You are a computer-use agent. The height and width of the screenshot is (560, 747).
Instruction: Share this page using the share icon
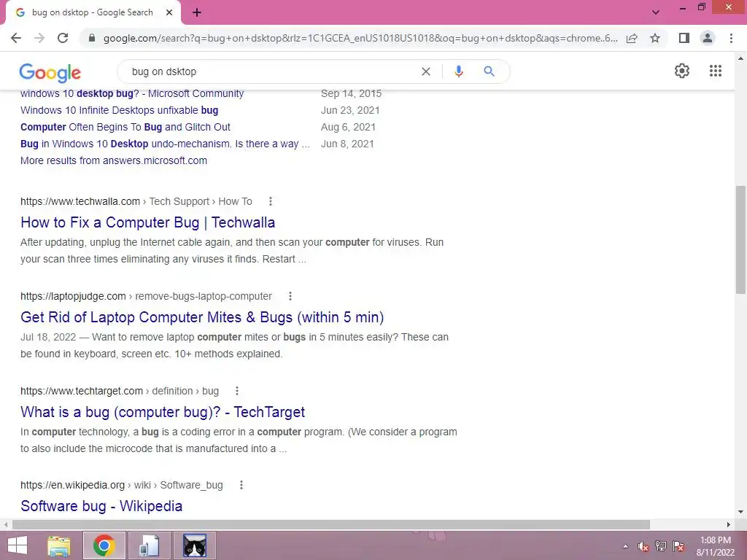(632, 38)
